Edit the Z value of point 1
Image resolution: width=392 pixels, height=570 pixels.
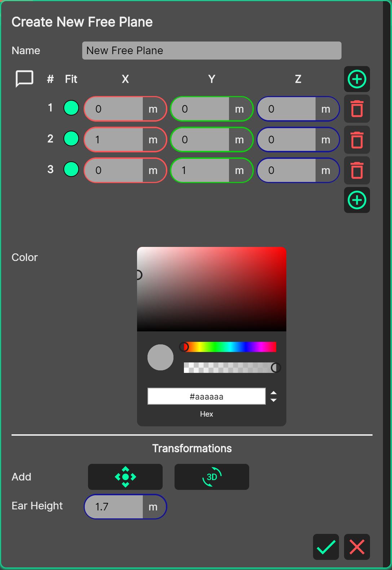click(x=286, y=109)
